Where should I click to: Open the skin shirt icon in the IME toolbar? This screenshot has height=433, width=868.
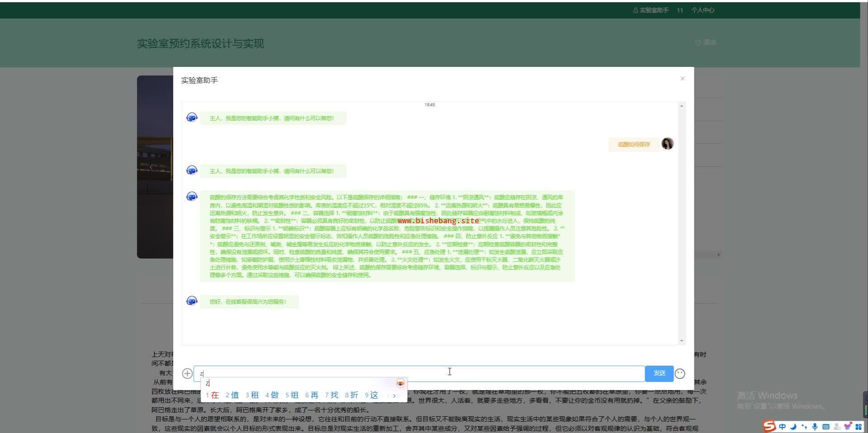(x=848, y=426)
